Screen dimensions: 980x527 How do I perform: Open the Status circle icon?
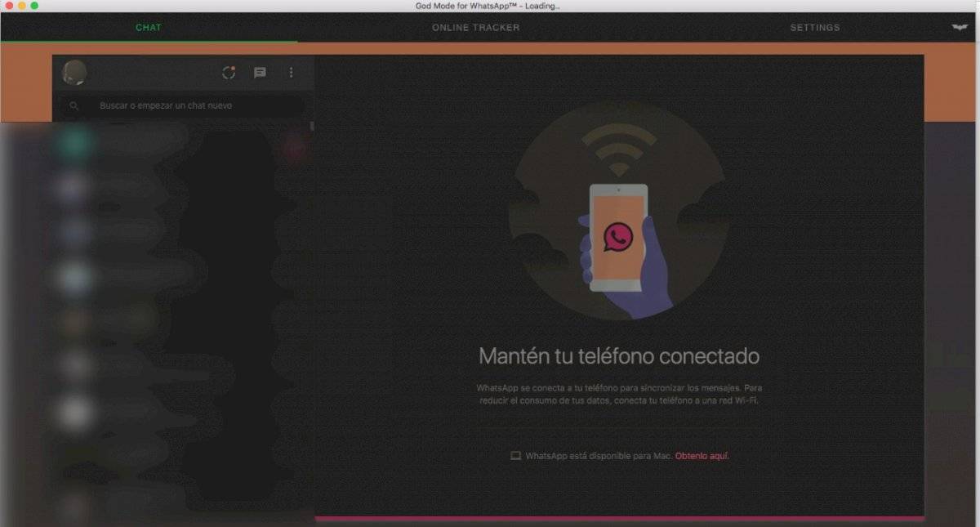(229, 73)
